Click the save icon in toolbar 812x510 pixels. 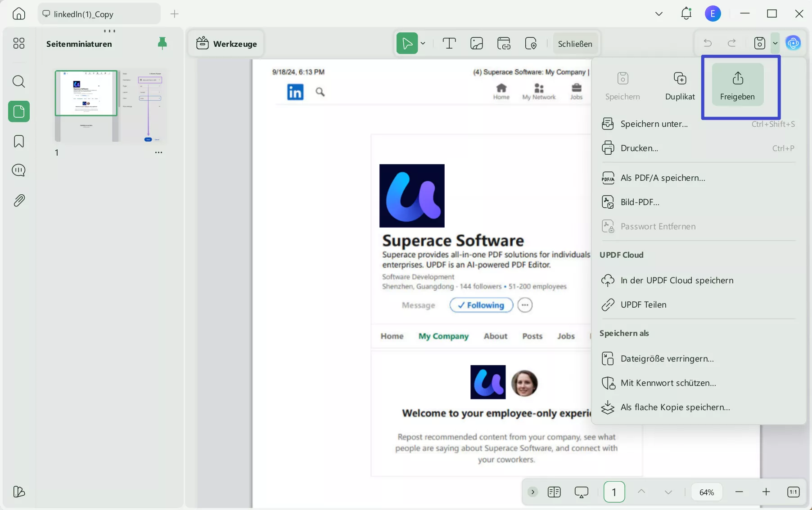[760, 43]
